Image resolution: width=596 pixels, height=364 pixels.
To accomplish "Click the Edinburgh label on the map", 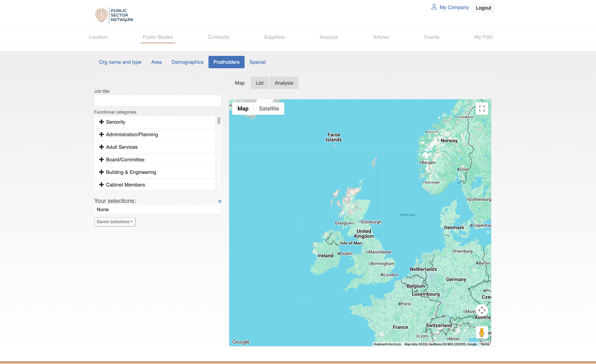I will tap(372, 222).
